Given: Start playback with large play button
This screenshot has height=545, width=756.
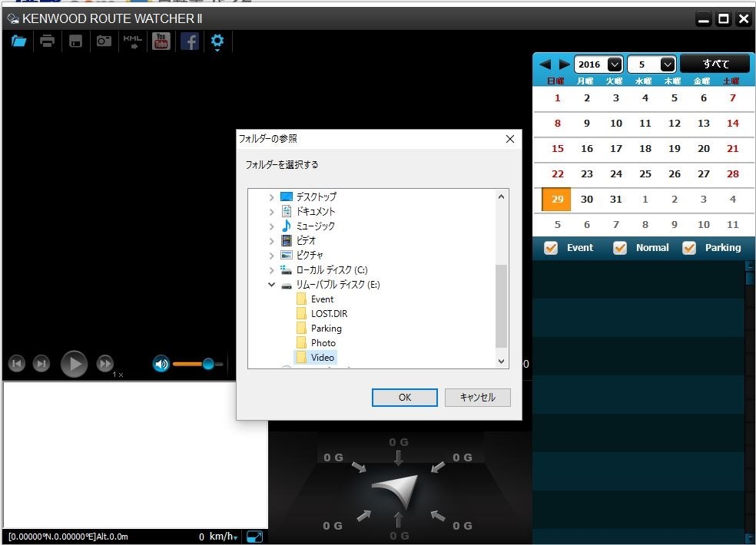Looking at the screenshot, I should click(x=74, y=364).
